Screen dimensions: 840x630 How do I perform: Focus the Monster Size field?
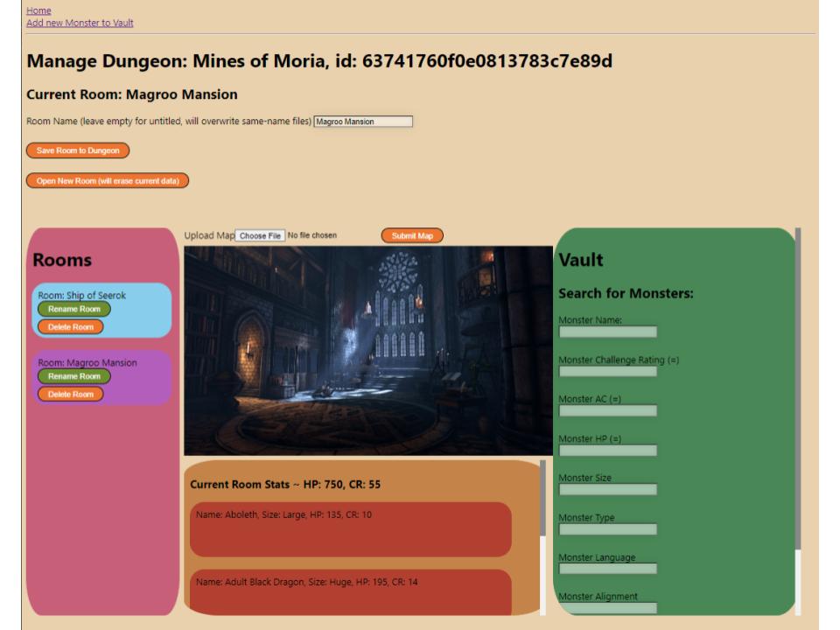608,490
